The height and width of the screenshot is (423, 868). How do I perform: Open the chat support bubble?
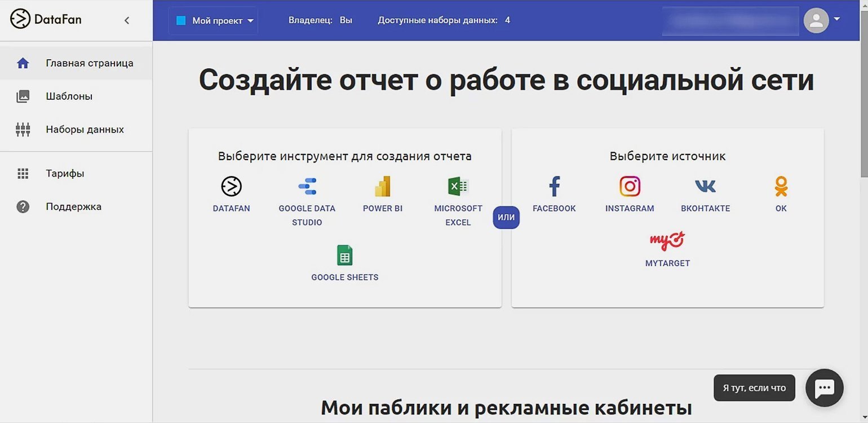click(824, 387)
